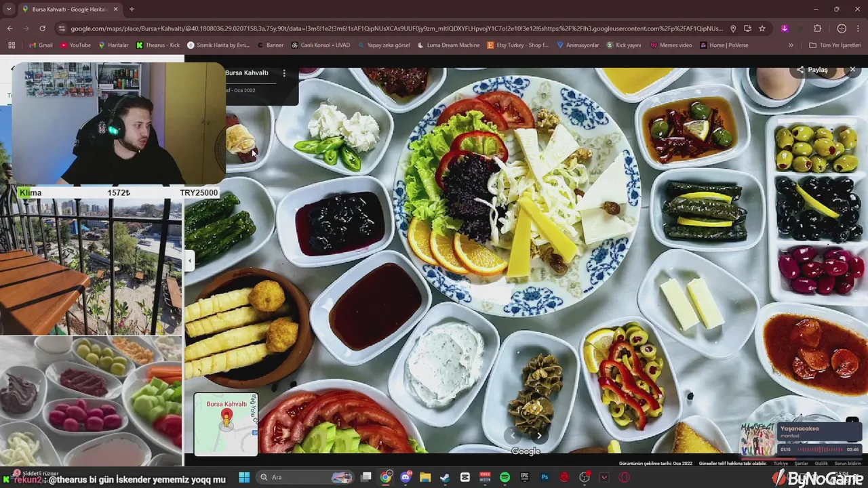Open the Windows Start menu
Viewport: 868px width, 488px height.
[244, 477]
